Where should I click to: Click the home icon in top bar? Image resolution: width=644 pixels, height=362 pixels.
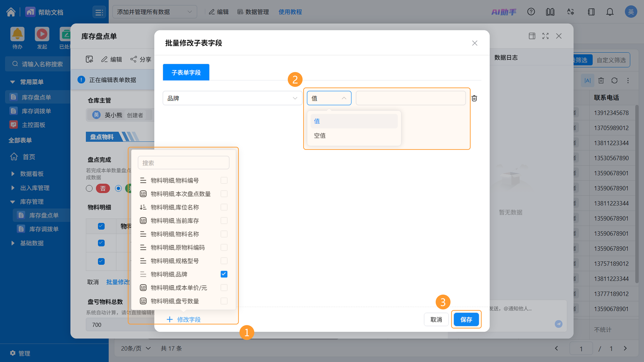click(11, 12)
